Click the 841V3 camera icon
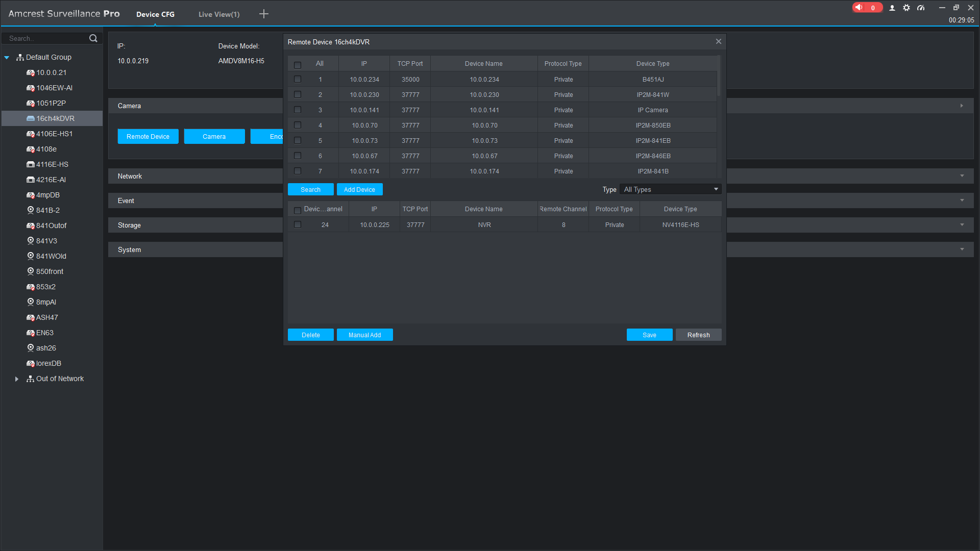980x551 pixels. point(31,241)
